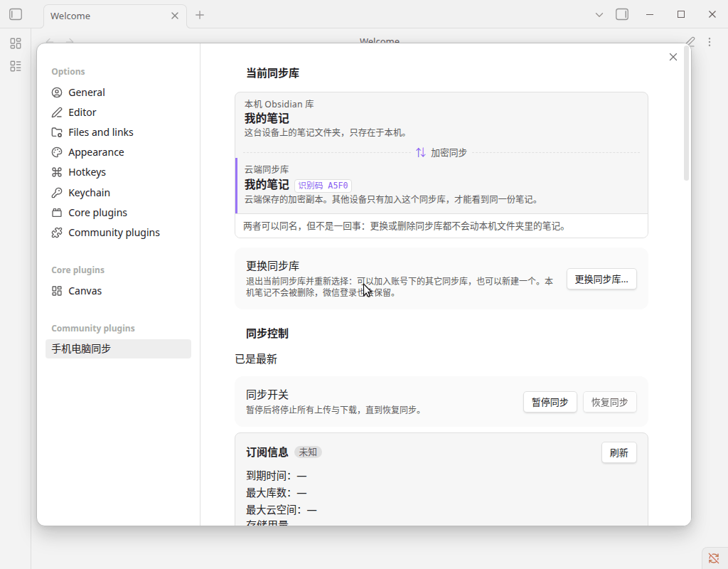Click the General person icon
The width and height of the screenshot is (728, 569).
pyautogui.click(x=57, y=92)
